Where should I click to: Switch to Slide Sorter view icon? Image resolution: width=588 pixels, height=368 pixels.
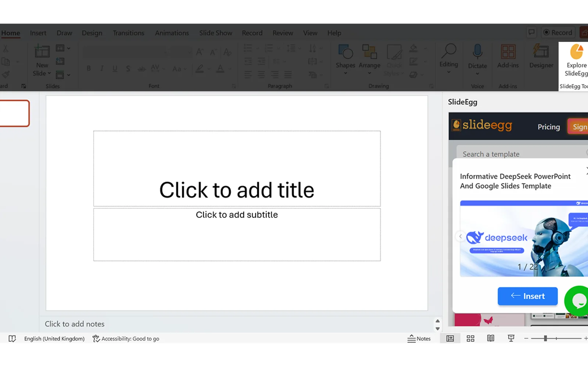click(470, 339)
